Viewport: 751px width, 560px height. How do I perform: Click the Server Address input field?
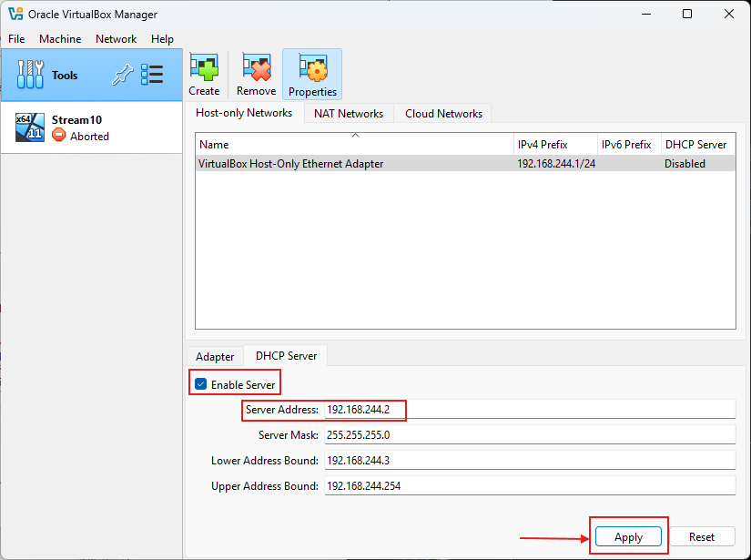528,410
